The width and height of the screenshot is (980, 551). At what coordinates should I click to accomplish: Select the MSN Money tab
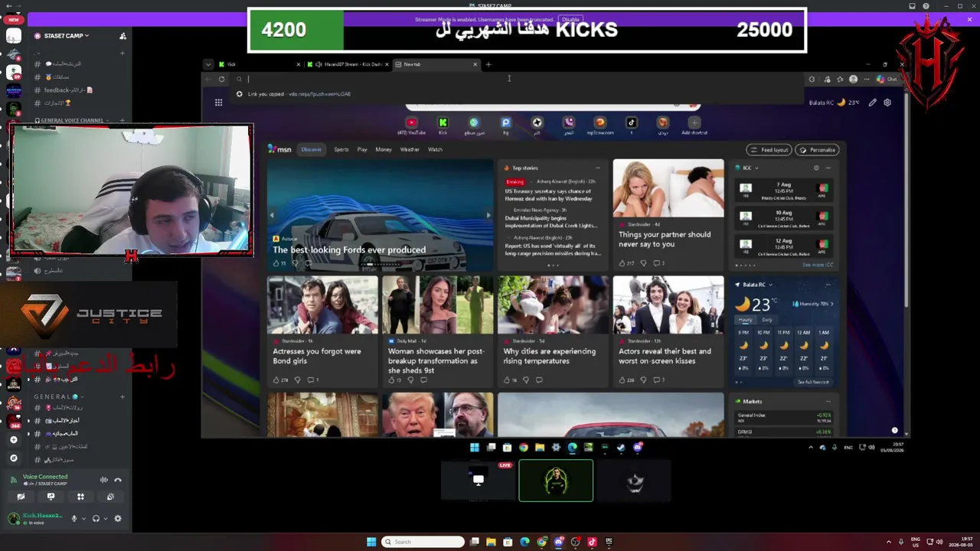pos(384,150)
